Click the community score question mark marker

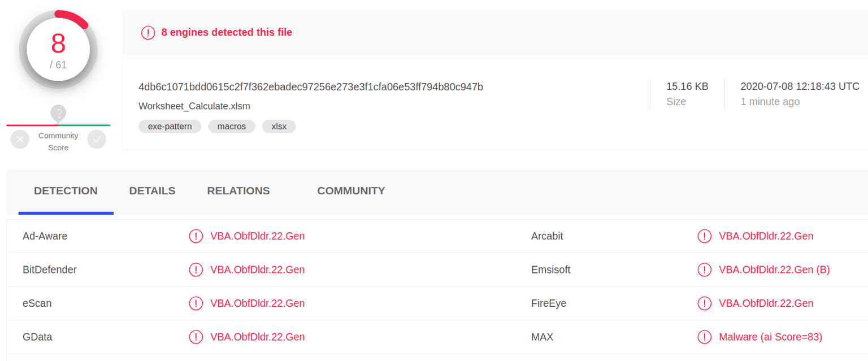point(58,112)
